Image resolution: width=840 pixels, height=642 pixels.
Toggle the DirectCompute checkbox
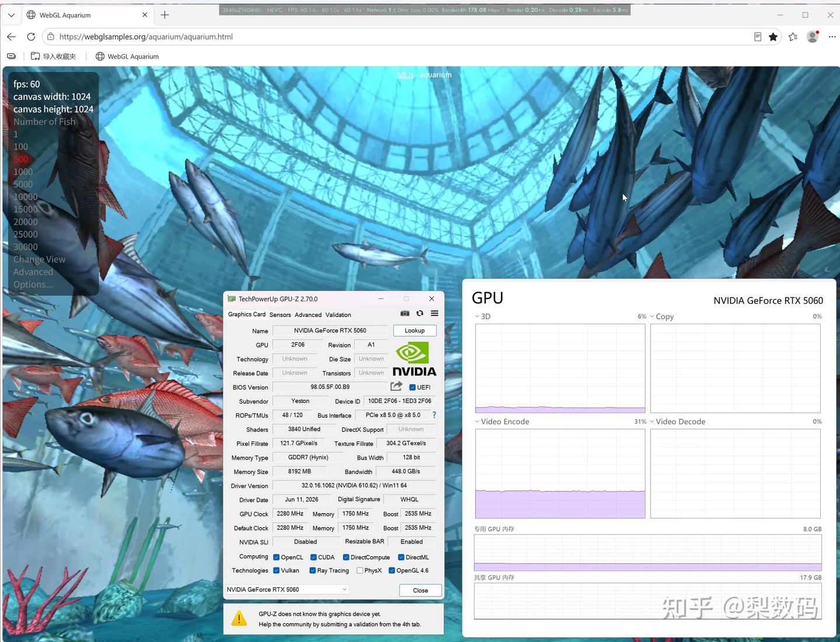point(346,557)
